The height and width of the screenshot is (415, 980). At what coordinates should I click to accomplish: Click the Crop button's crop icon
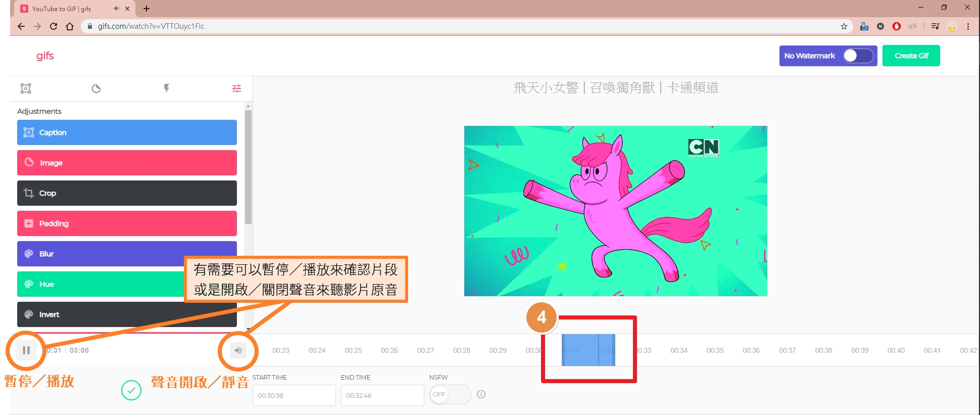click(29, 193)
